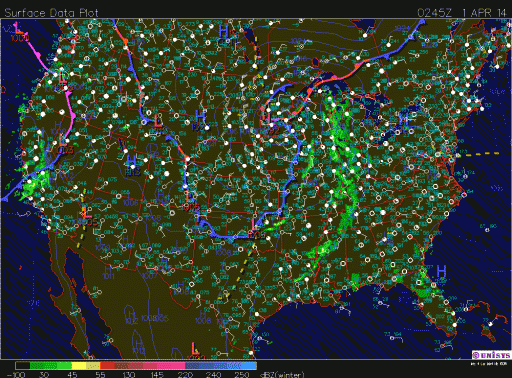Click the Unisys logo in the corner
512x378 pixels.
(x=491, y=355)
